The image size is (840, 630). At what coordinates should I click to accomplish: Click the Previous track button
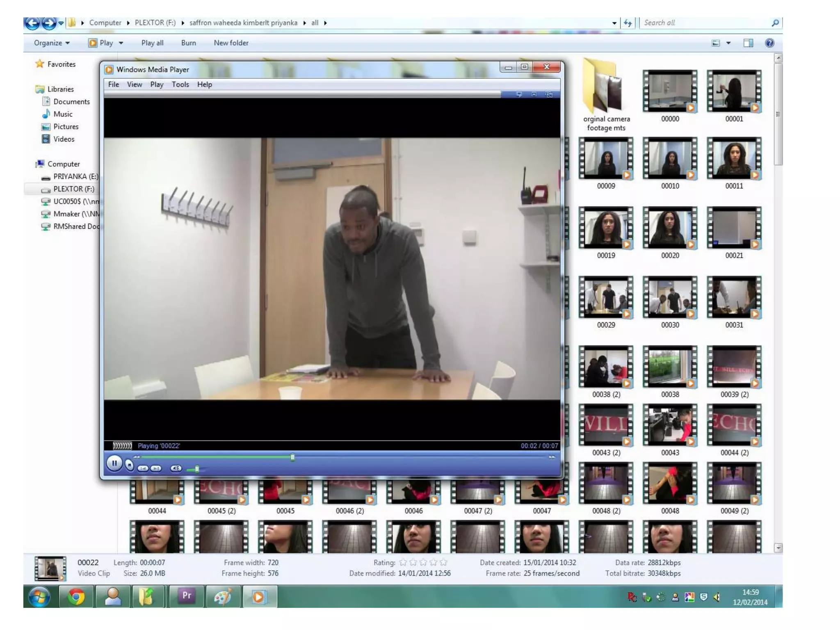tap(143, 468)
